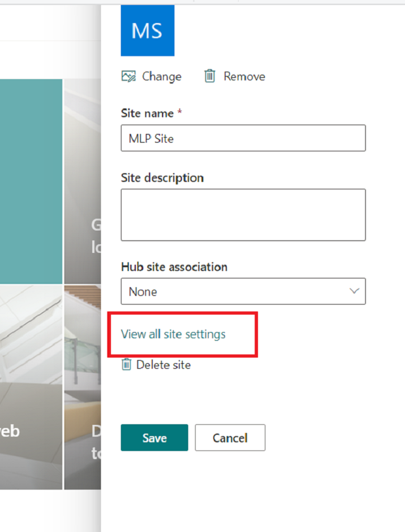Click the Delete site trash icon
This screenshot has width=405, height=532.
[126, 364]
